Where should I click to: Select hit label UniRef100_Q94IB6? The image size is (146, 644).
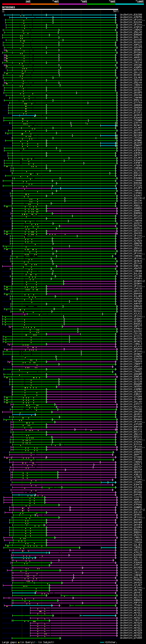pyautogui.click(x=131, y=65)
